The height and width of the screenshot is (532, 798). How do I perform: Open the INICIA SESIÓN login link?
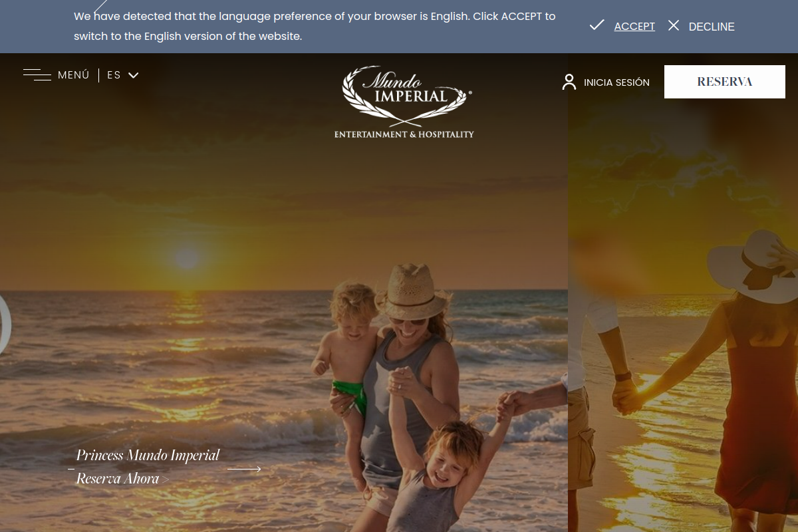616,82
